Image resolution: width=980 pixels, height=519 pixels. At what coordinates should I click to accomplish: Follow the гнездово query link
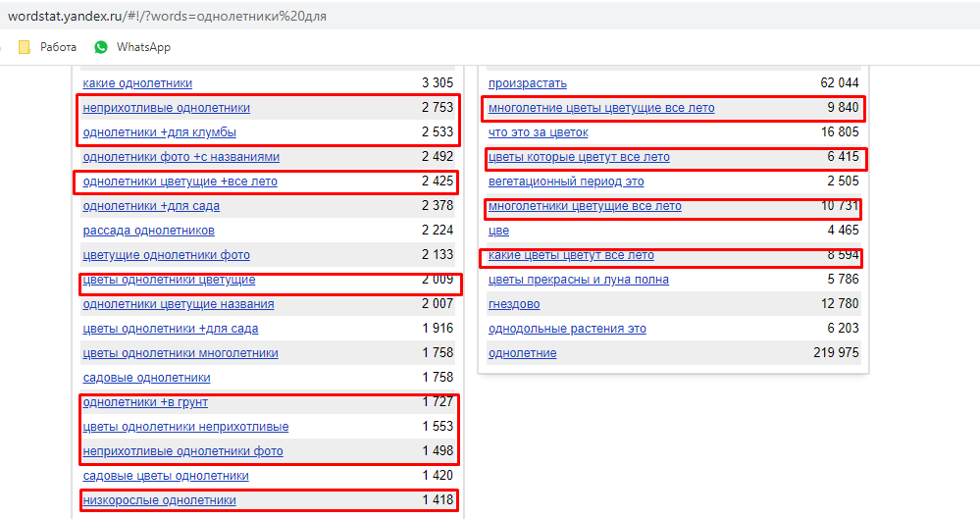(x=514, y=304)
